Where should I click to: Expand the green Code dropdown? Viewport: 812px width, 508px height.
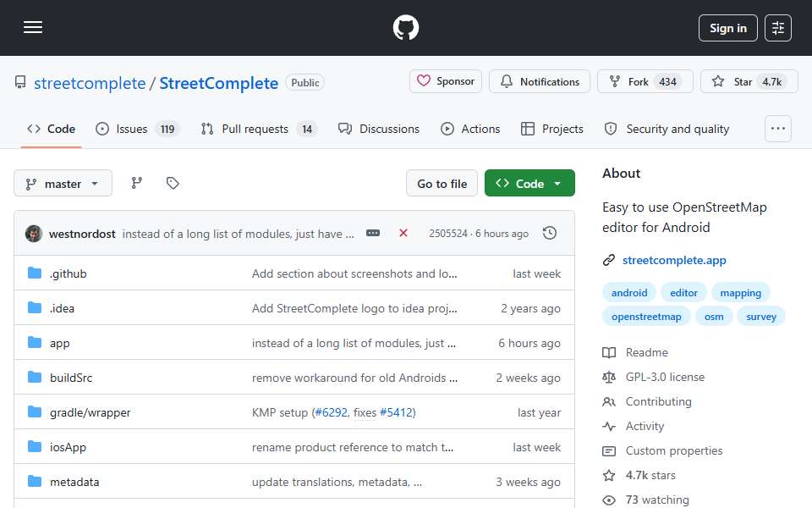coord(529,184)
